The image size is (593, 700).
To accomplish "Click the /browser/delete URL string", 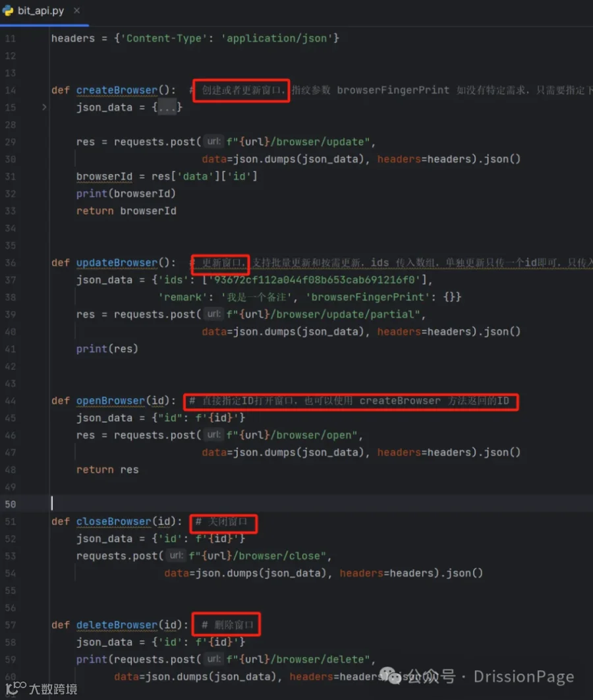I will click(320, 659).
